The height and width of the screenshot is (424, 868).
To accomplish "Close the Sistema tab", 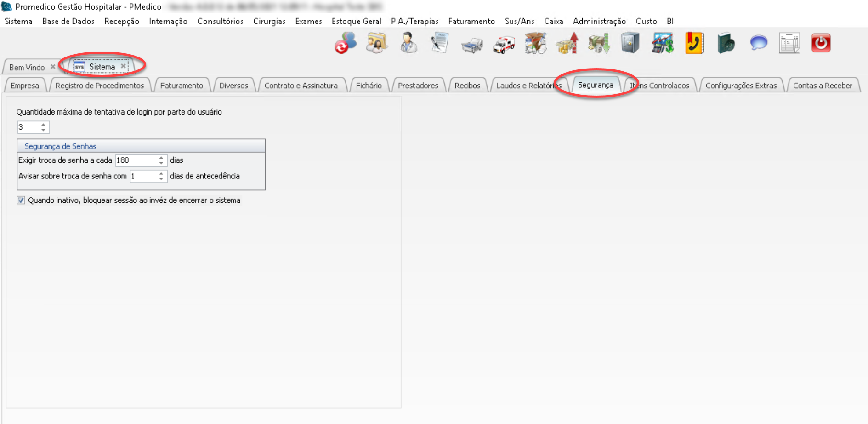I will (x=123, y=66).
